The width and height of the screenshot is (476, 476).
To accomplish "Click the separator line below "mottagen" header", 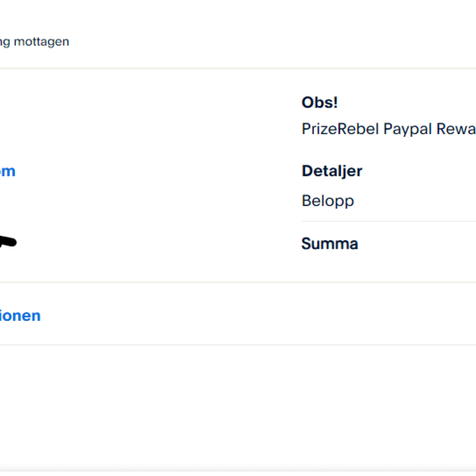I will (x=238, y=68).
